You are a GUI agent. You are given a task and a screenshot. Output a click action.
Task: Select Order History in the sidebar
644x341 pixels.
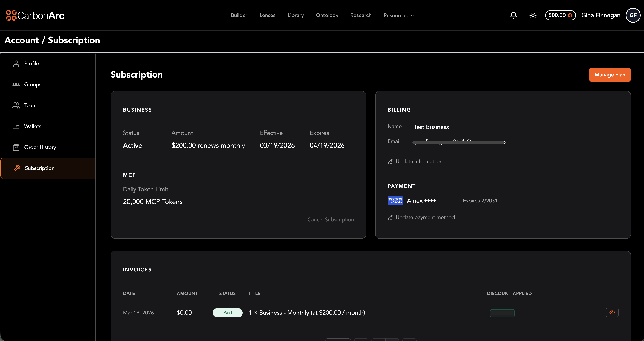(40, 147)
